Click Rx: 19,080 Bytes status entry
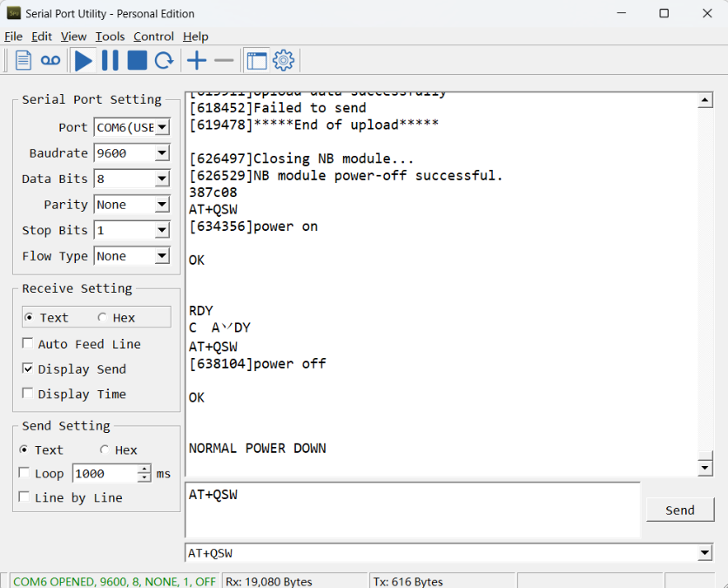The width and height of the screenshot is (728, 588). [269, 581]
